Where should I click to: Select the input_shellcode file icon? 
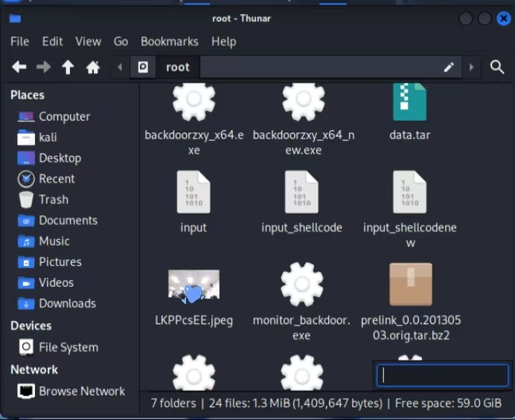click(x=301, y=192)
